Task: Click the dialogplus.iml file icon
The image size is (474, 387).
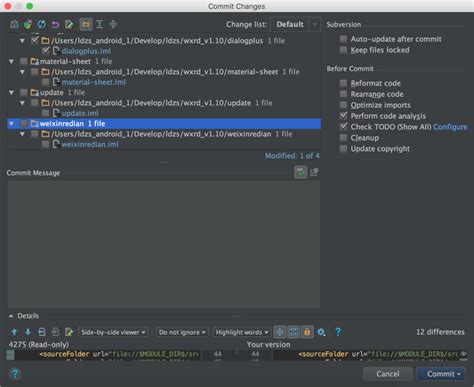Action: 56,51
